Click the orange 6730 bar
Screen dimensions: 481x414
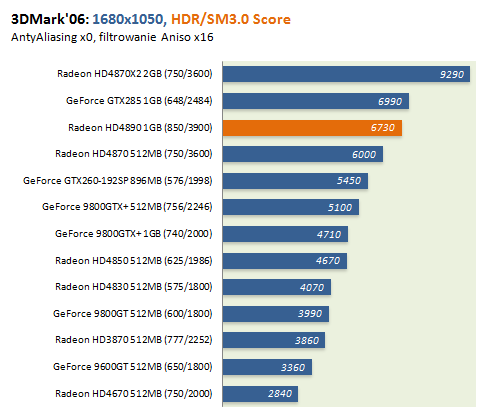[312, 128]
